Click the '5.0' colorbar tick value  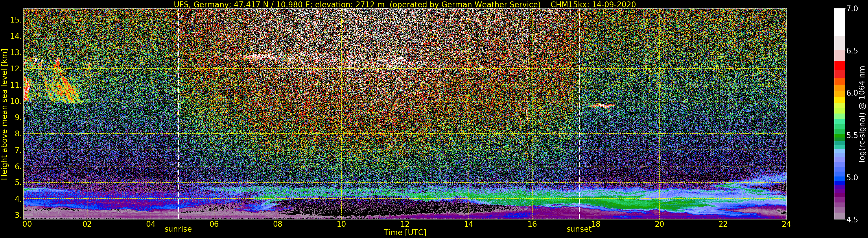point(852,177)
